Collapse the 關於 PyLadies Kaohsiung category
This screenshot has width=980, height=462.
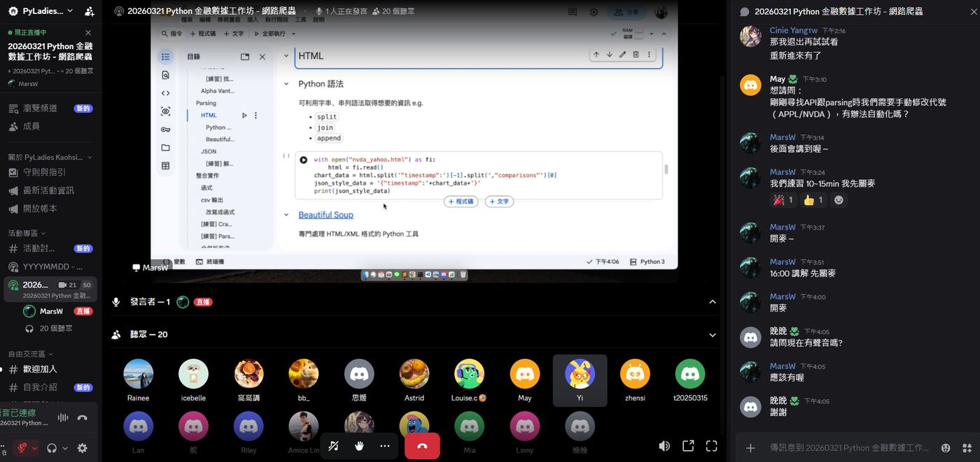[50, 157]
